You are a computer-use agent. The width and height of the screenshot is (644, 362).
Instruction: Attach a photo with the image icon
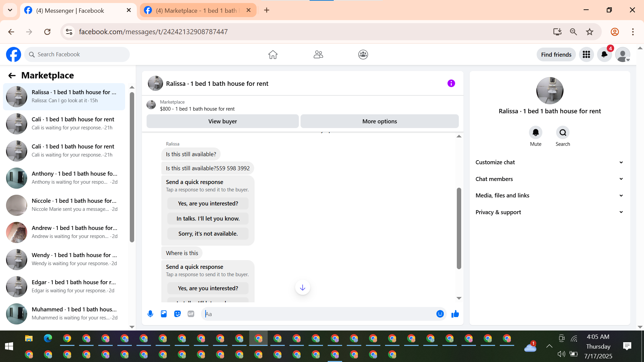164,314
